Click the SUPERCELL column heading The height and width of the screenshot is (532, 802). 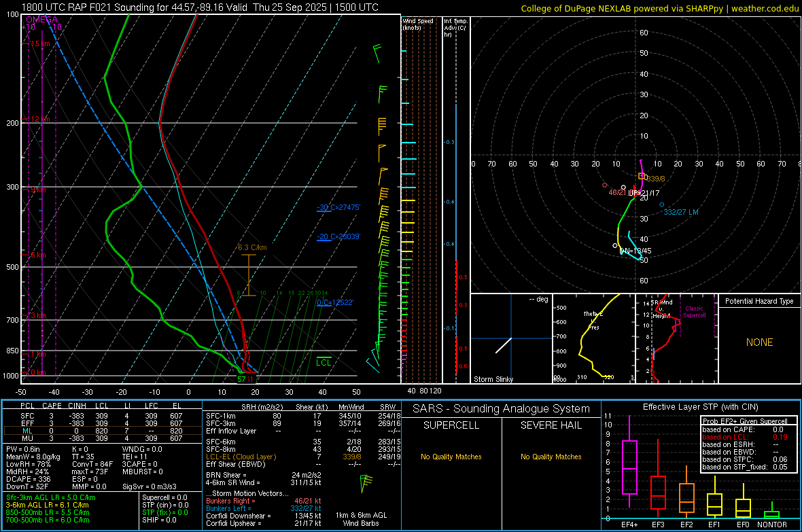(451, 425)
